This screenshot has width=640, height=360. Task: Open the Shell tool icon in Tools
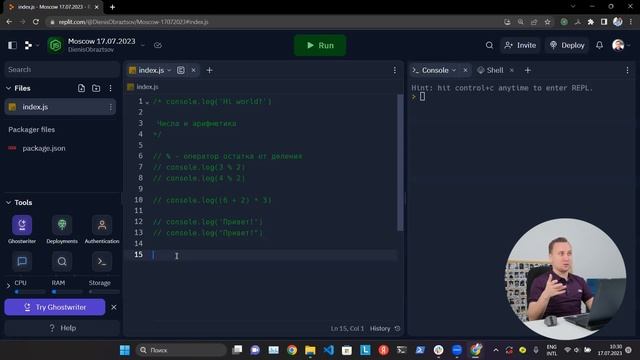102,262
